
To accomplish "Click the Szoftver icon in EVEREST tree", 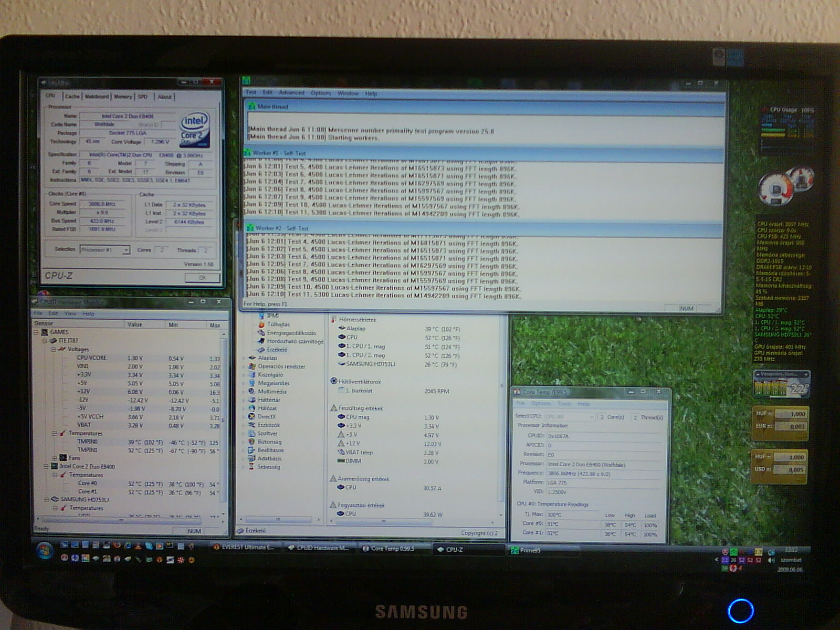I will click(x=252, y=434).
